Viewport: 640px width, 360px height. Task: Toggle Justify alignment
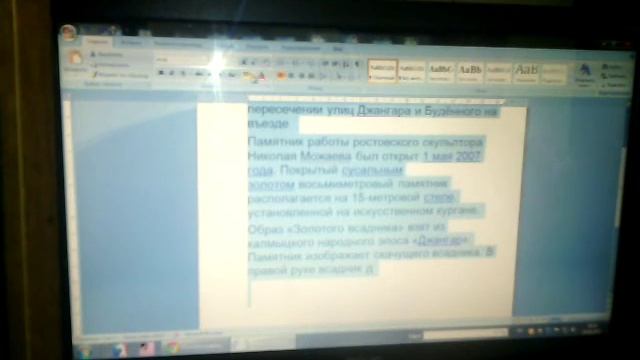point(311,76)
